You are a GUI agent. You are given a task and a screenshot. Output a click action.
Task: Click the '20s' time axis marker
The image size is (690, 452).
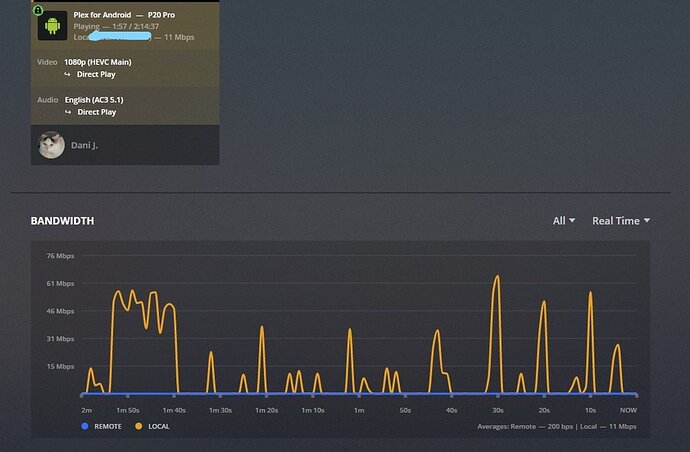[544, 410]
